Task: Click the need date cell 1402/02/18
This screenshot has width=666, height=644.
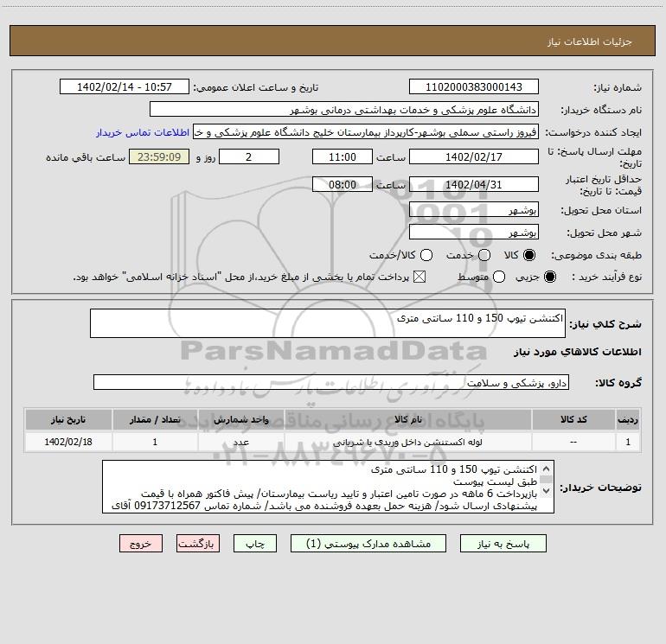Action: point(68,443)
